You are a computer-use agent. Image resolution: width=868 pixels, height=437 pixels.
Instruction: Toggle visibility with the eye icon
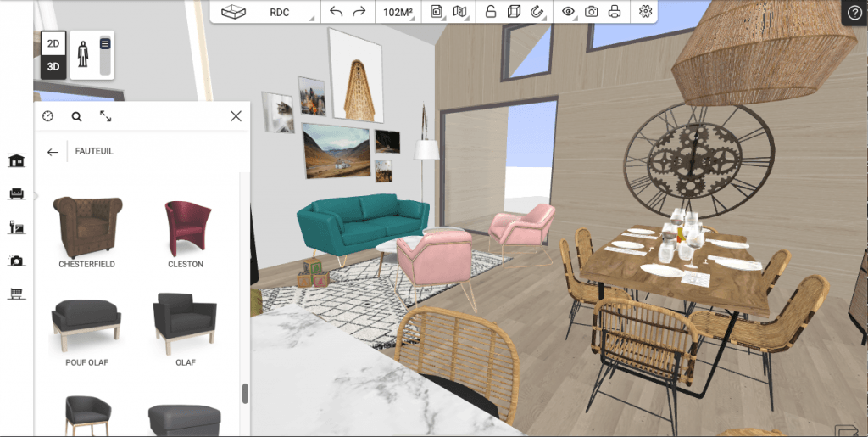coord(568,12)
